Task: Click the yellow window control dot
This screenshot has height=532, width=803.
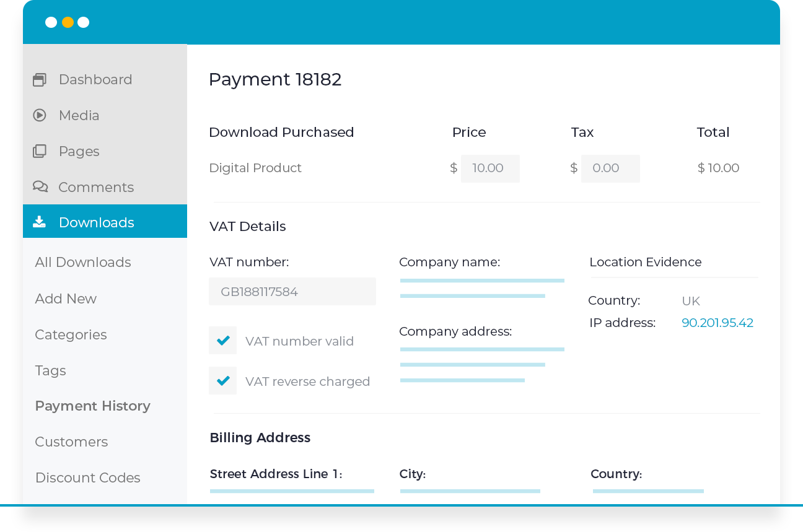Action: point(67,22)
